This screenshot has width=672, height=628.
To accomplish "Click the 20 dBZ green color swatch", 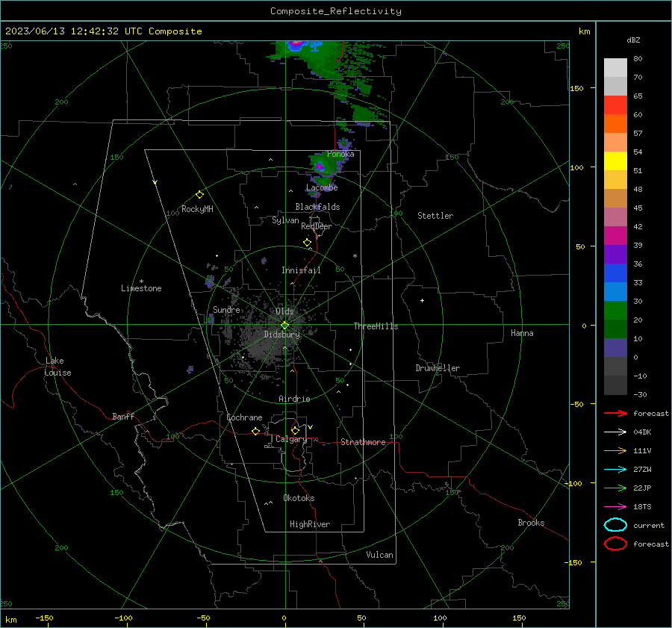I will point(615,311).
